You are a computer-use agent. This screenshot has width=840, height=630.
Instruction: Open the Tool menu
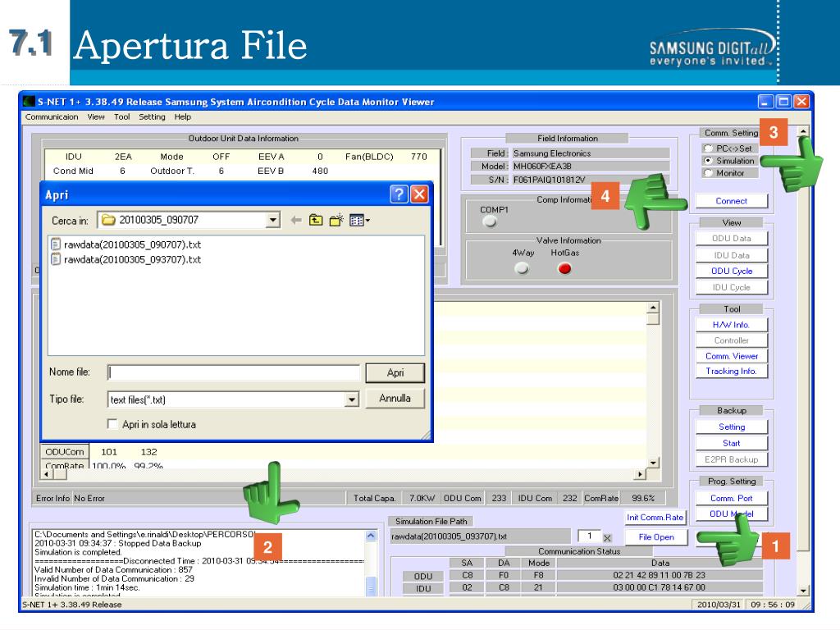pos(121,116)
